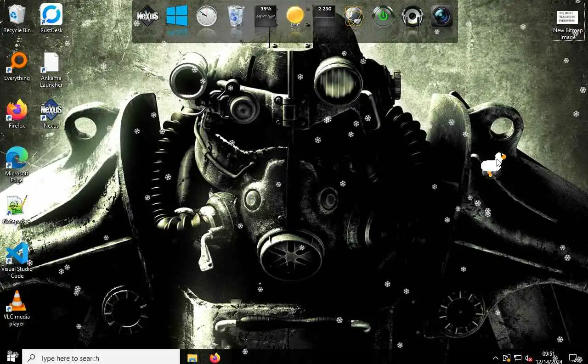Open the speaker audio icon in the dock
588x364 pixels.
pos(413,17)
